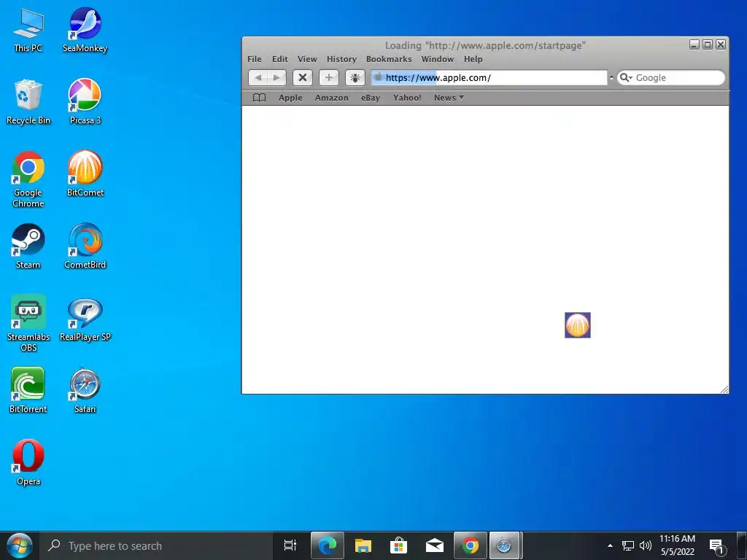Click Safari's forward navigation arrow
The image size is (747, 560).
click(x=276, y=77)
